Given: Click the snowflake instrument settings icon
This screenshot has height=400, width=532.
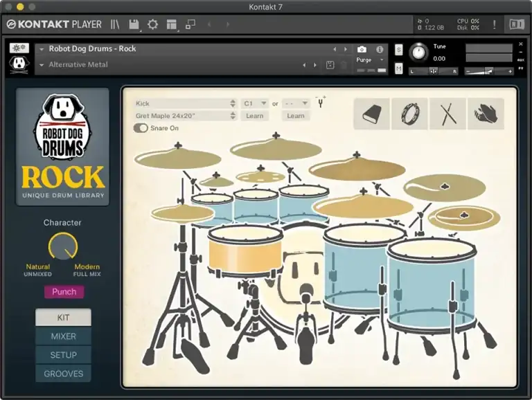Looking at the screenshot, I should pos(19,48).
